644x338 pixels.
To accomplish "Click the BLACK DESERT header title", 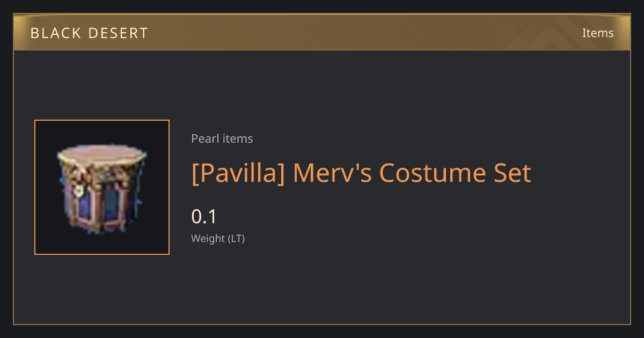I will click(89, 33).
